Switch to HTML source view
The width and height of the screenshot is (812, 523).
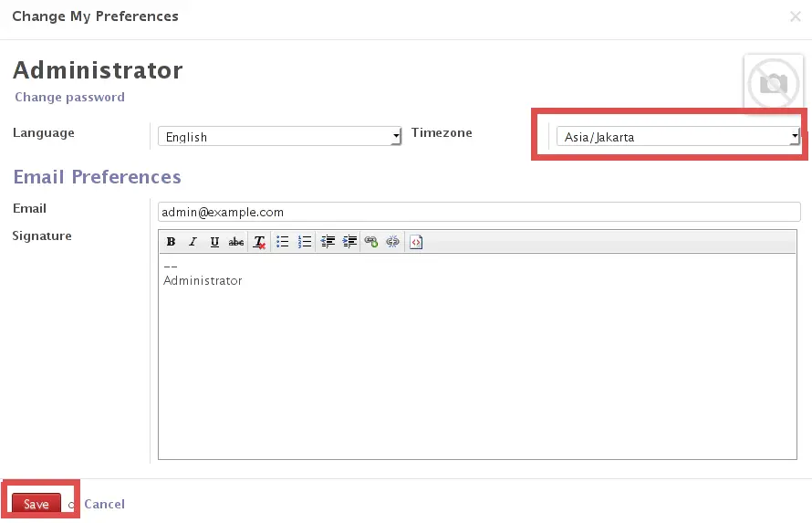click(x=416, y=242)
